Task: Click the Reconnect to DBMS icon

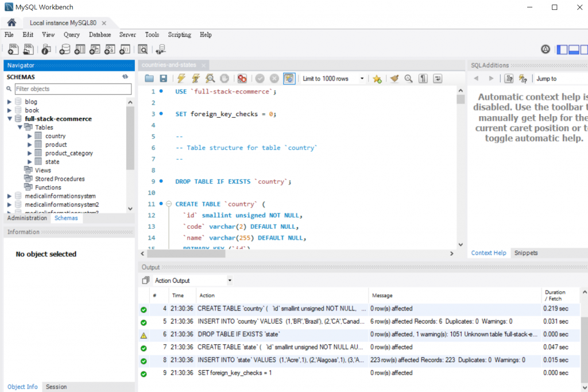Action: click(160, 49)
